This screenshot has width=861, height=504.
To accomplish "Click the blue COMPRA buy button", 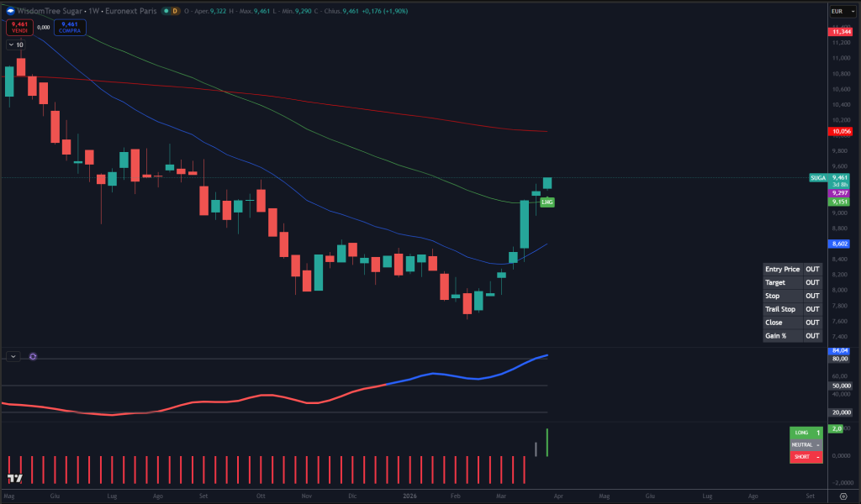I will tap(70, 28).
